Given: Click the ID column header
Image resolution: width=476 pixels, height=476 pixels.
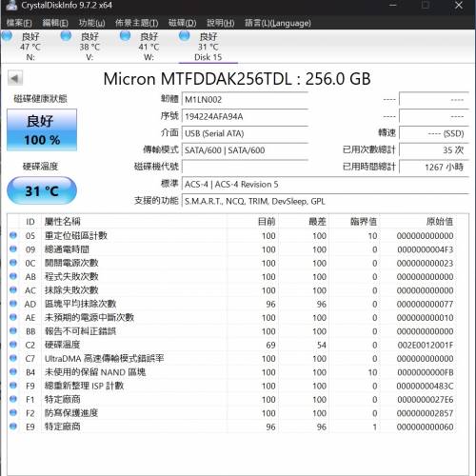Looking at the screenshot, I should click(30, 222).
